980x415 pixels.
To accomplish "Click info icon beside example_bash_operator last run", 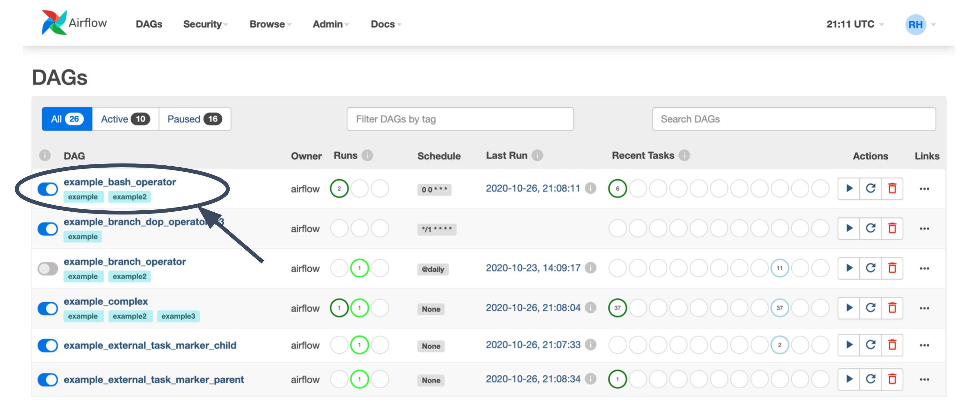I will tap(591, 188).
